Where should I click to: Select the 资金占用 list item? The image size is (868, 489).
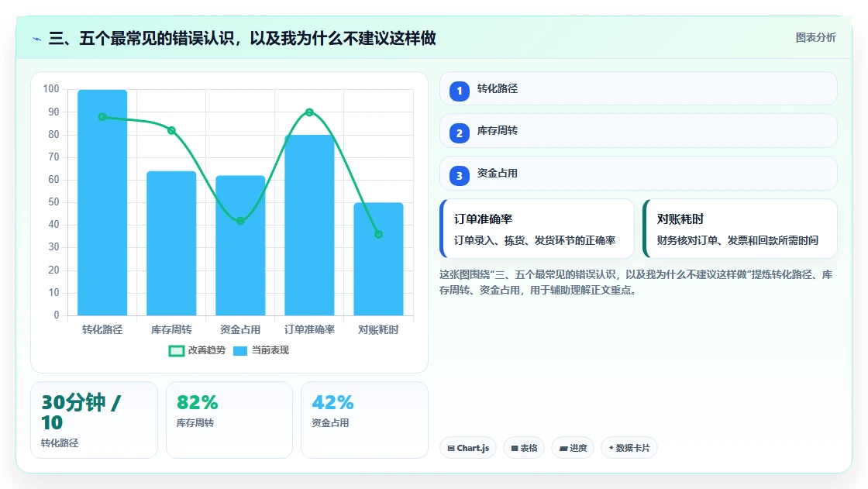point(639,174)
